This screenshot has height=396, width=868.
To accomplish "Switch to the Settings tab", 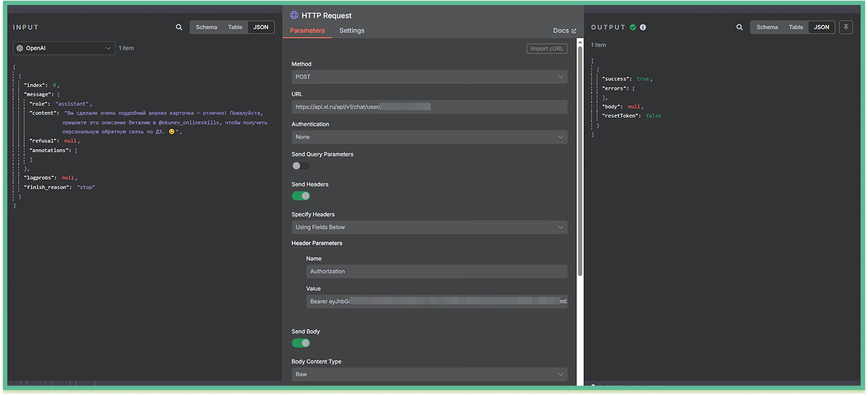I will pyautogui.click(x=351, y=31).
